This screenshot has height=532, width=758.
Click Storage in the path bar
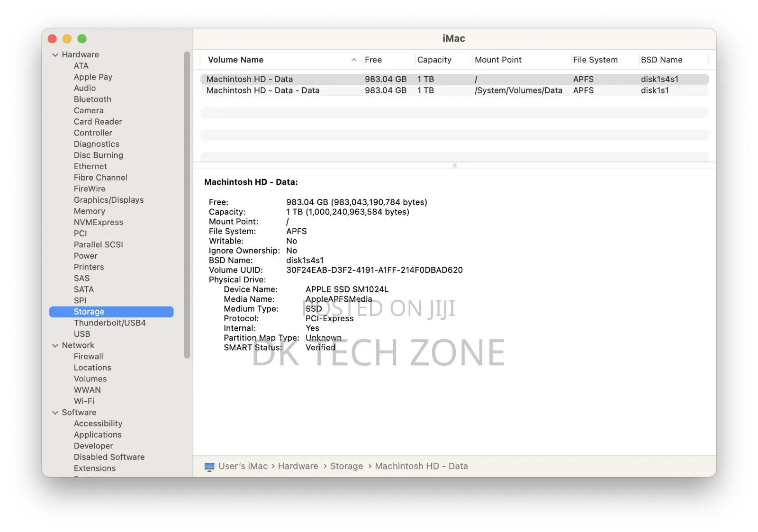pos(346,467)
